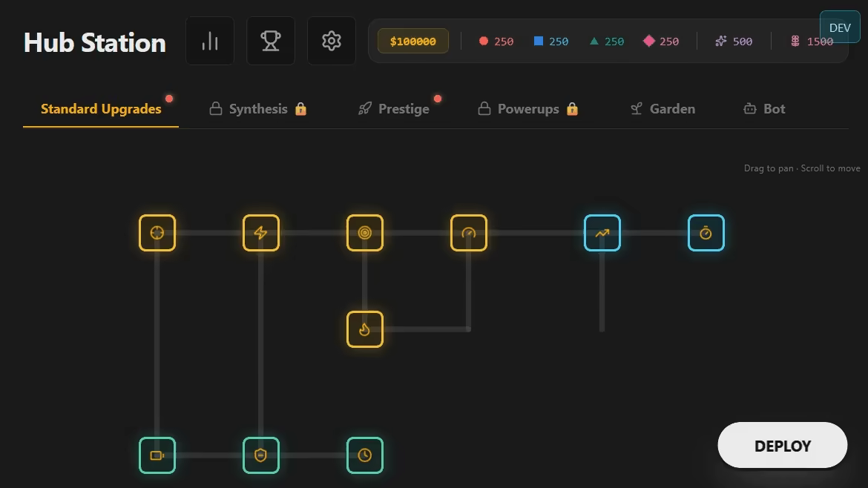868x488 pixels.
Task: Click the 'Drag to pan · Scroll to move' hint
Action: pos(801,168)
